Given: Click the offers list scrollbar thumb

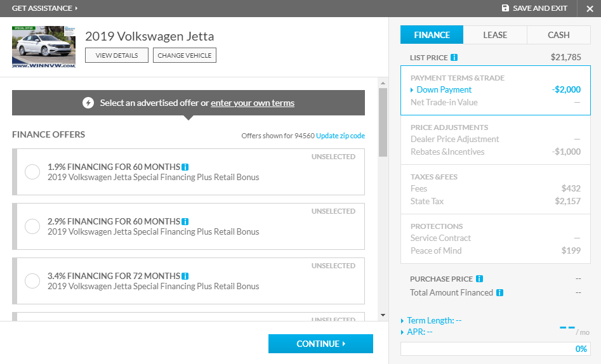Looking at the screenshot, I should click(x=383, y=122).
